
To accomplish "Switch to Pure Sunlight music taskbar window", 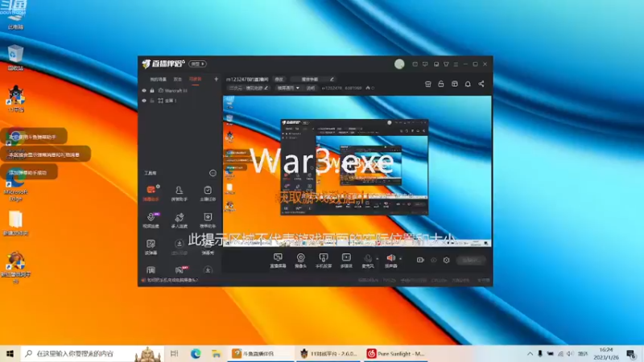I will click(395, 353).
